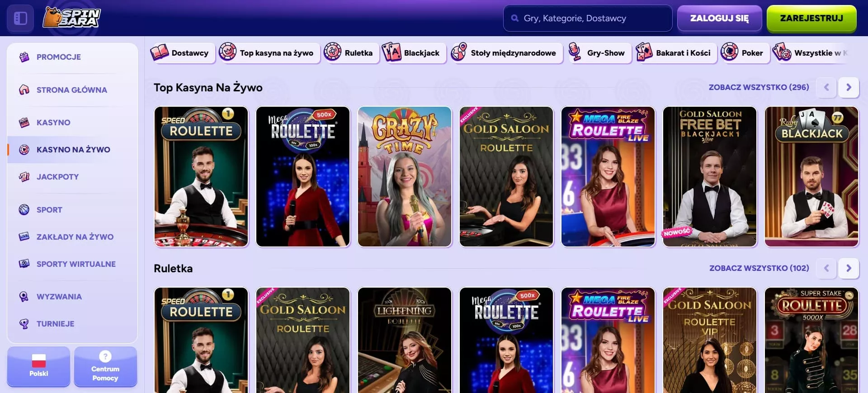This screenshot has width=868, height=393.
Task: Toggle the sidebar collapse icon
Action: (20, 18)
